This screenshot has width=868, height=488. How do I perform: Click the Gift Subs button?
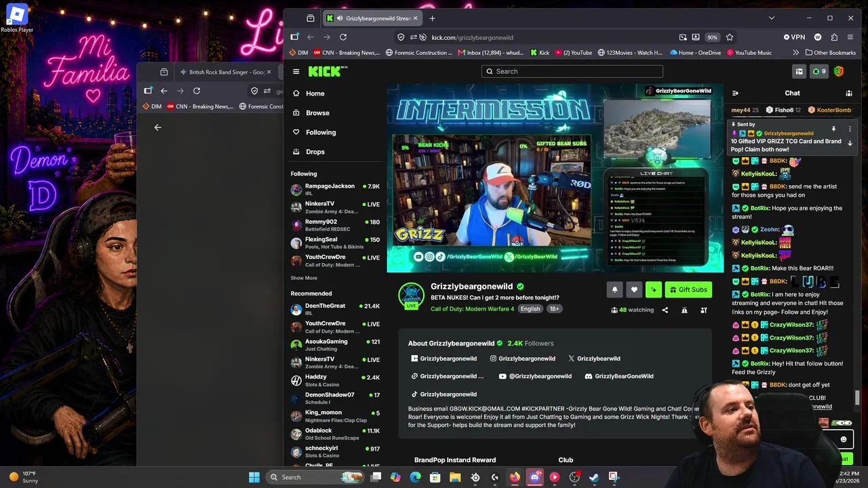688,289
